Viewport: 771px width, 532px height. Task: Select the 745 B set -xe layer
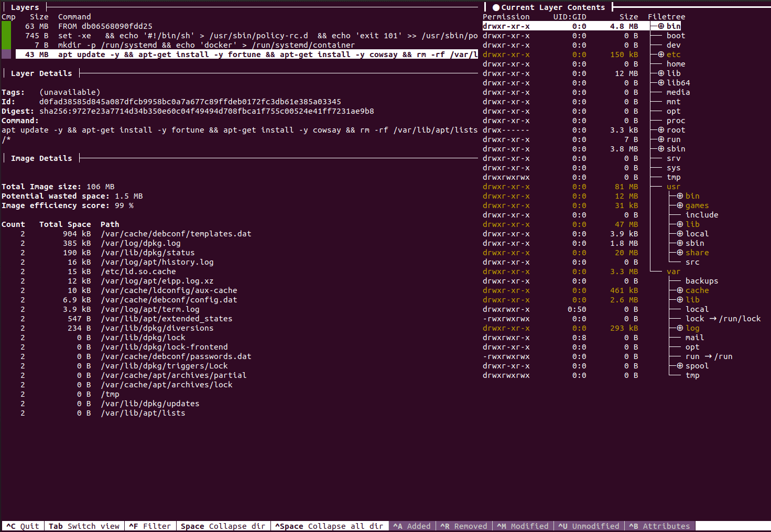coord(246,36)
